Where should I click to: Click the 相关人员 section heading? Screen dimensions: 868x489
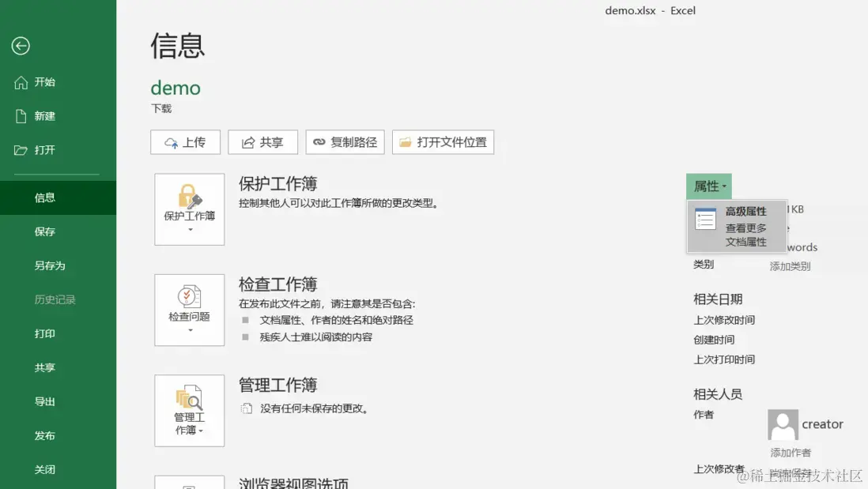coord(718,394)
